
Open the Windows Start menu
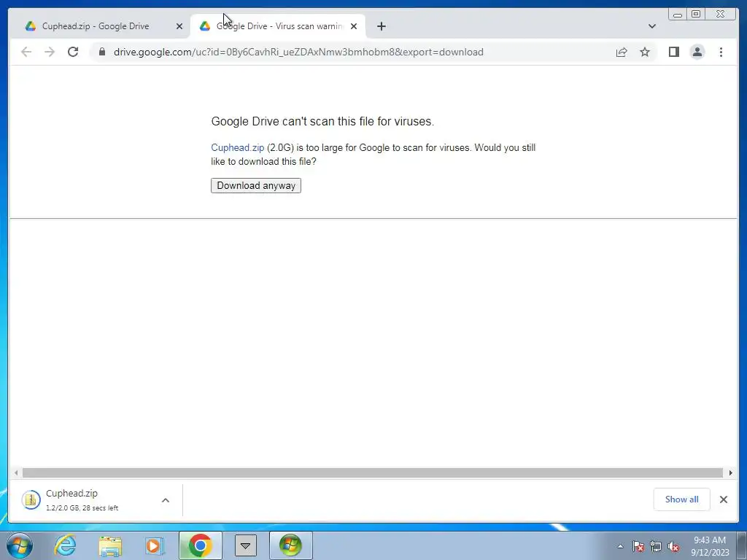20,545
